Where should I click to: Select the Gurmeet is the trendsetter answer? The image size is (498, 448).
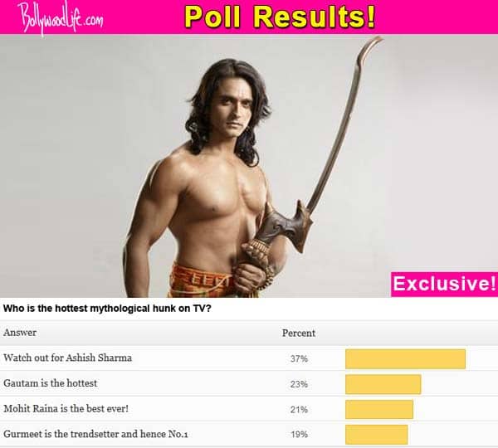coord(95,434)
